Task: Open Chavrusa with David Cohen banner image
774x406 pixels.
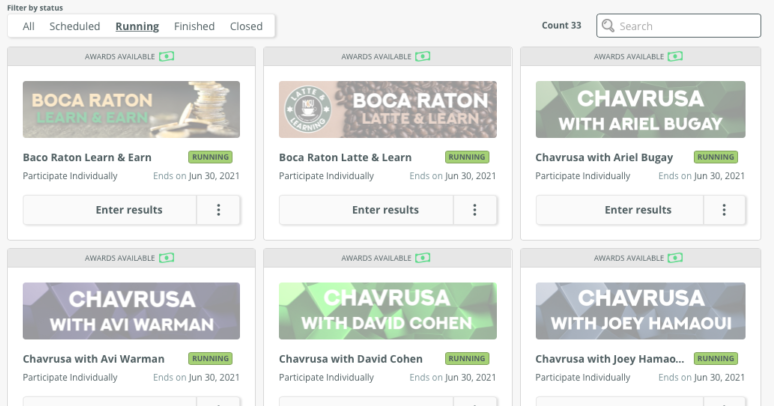Action: 387,311
